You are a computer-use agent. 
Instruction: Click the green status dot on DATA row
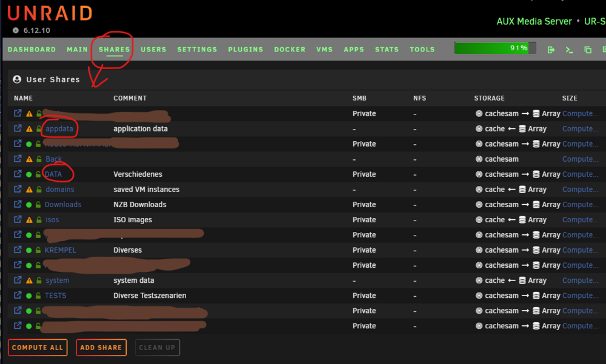28,174
